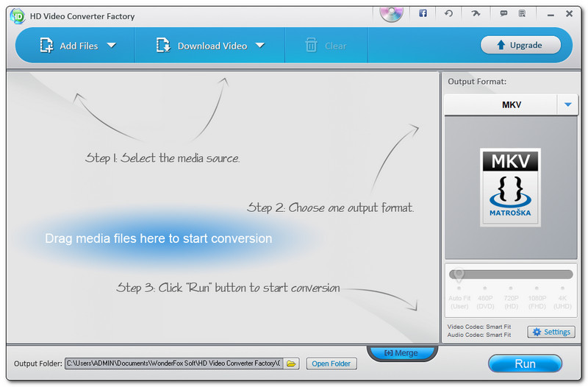Open the MKV output format dropdown
588x387 pixels.
coord(567,105)
